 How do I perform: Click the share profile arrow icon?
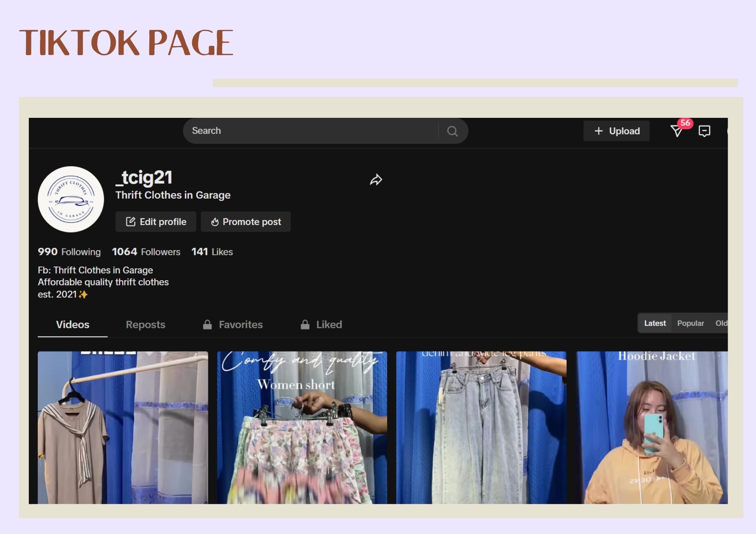[376, 180]
